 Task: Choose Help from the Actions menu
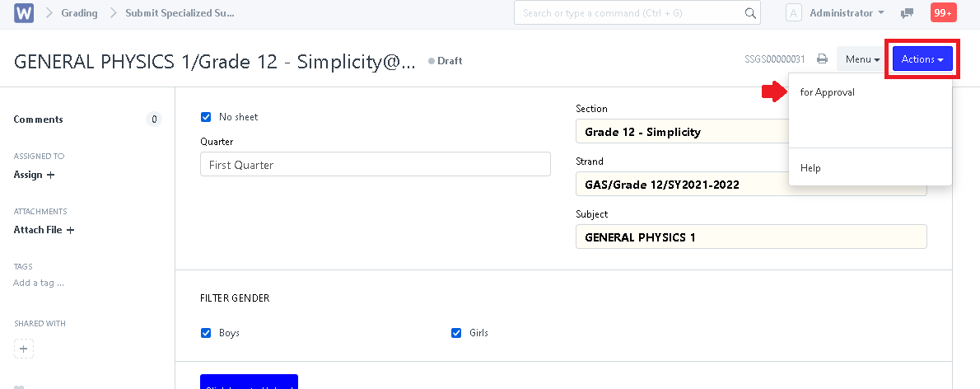pos(810,168)
